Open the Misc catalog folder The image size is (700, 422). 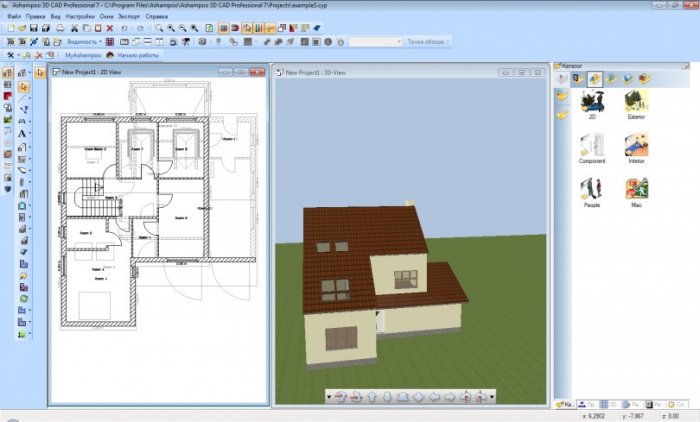(x=636, y=190)
